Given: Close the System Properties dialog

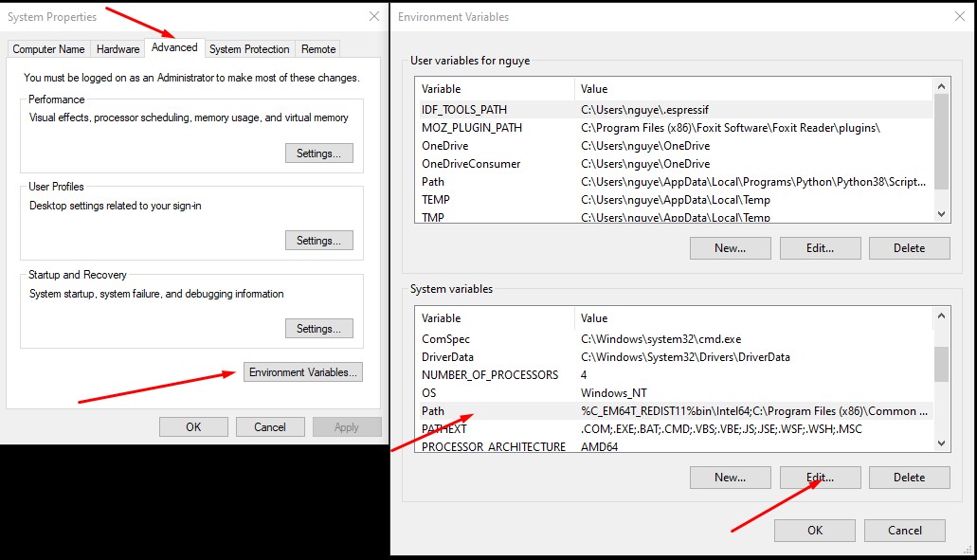Looking at the screenshot, I should (x=373, y=16).
